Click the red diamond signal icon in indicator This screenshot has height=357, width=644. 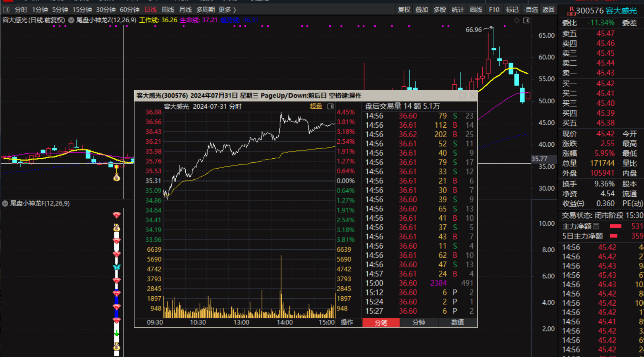point(117,215)
